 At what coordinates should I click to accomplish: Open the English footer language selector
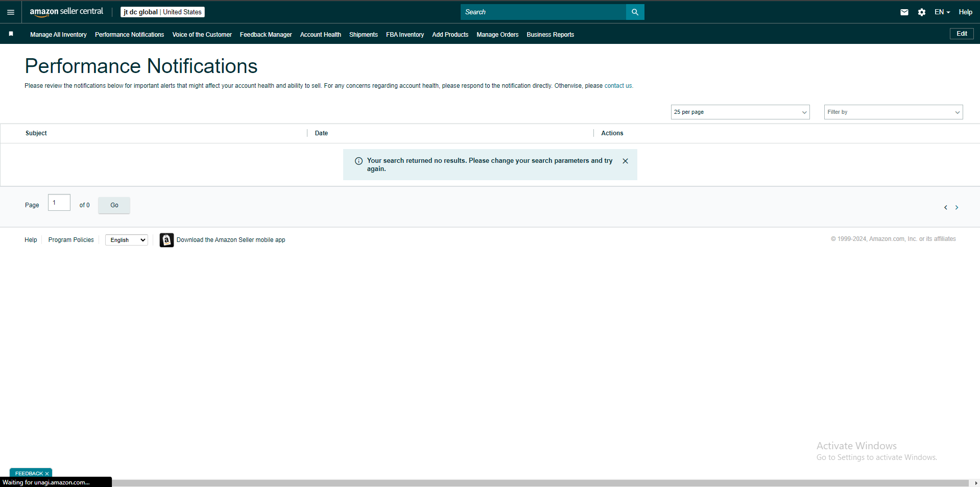tap(127, 240)
